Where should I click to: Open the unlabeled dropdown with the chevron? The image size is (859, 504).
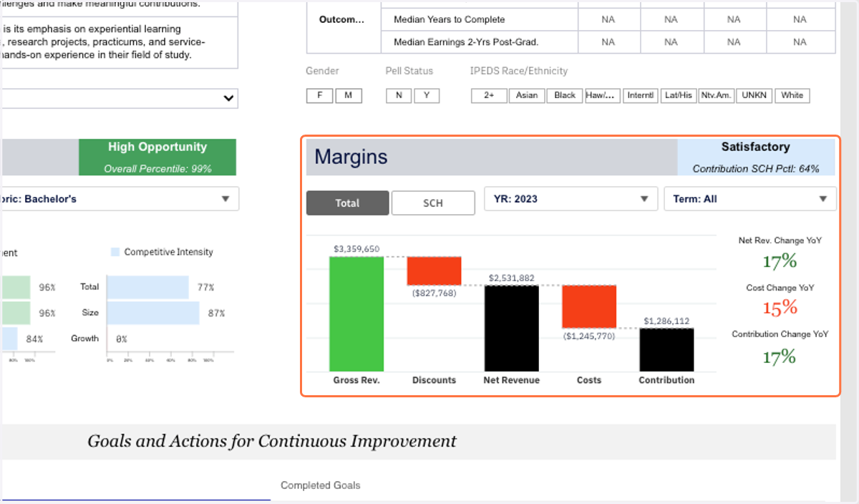120,98
